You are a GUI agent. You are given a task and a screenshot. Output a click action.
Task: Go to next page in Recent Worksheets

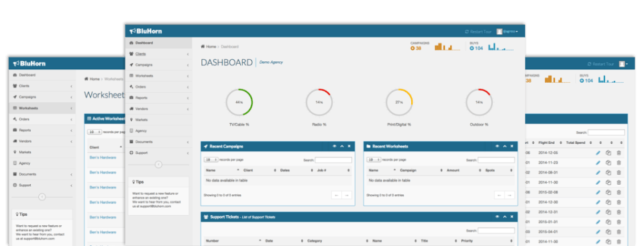[x=510, y=196]
